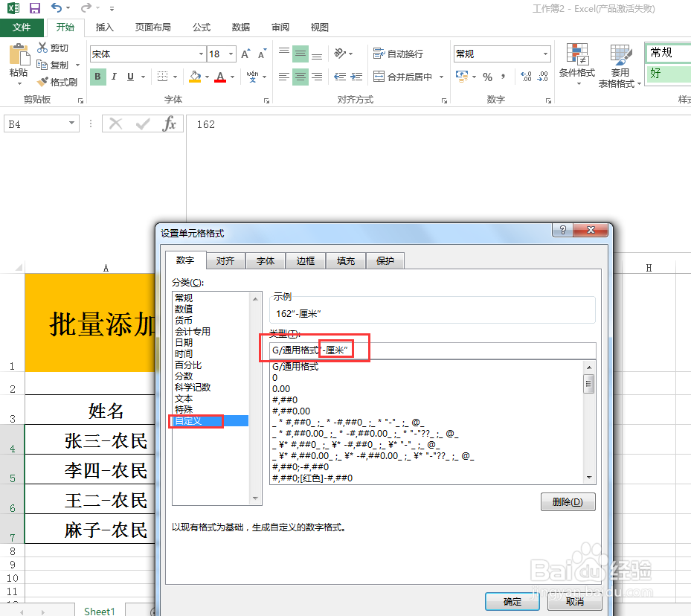Click the 删除 button in the dialog
The height and width of the screenshot is (616, 691).
pos(568,501)
